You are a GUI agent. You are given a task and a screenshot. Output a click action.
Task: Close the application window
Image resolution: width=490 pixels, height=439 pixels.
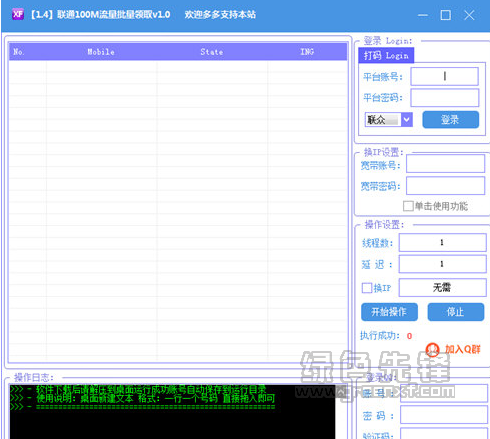click(x=469, y=15)
